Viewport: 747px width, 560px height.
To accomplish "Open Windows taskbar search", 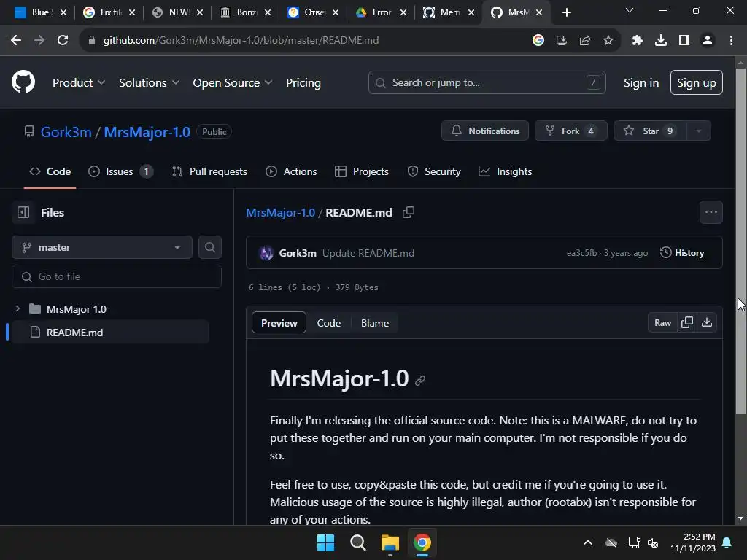I will [357, 542].
